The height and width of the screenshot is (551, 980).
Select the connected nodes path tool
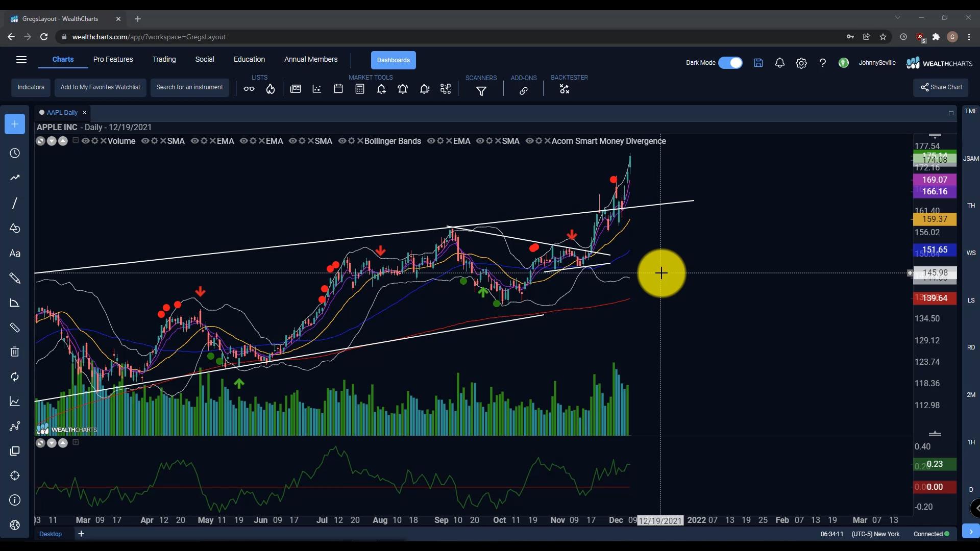point(15,426)
